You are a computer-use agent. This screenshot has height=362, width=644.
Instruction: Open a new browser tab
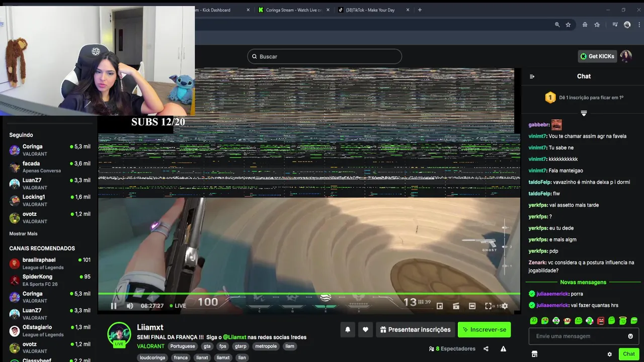pos(420,10)
